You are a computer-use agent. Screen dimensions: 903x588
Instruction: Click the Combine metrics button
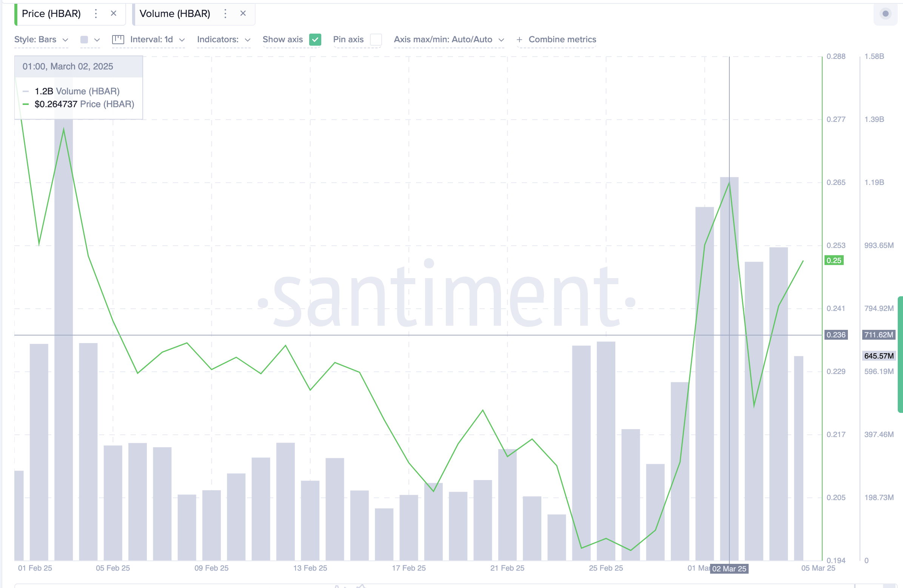click(562, 40)
